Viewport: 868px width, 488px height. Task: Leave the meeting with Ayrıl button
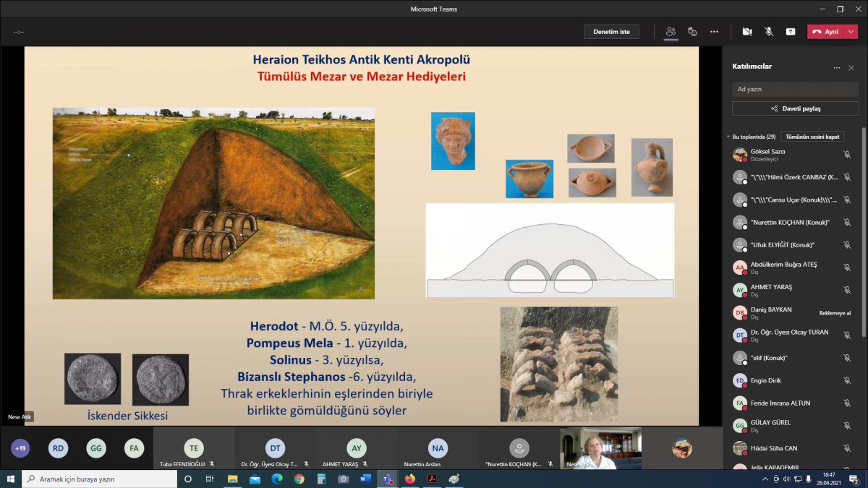tap(825, 32)
